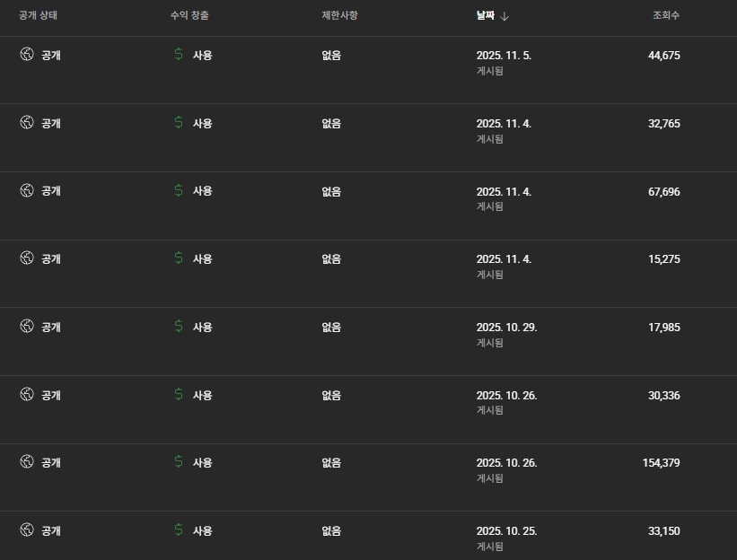Click the 제한사항 column header

(x=339, y=15)
